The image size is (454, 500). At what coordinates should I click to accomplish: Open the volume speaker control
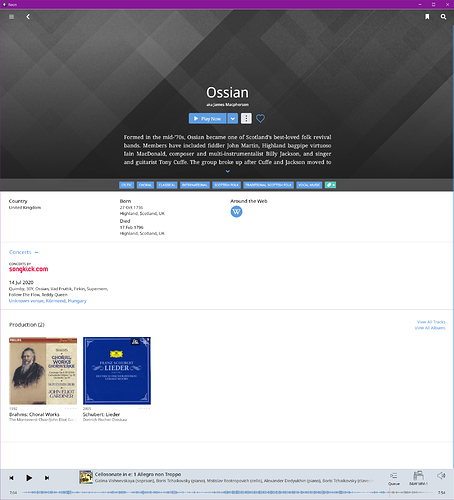click(441, 476)
